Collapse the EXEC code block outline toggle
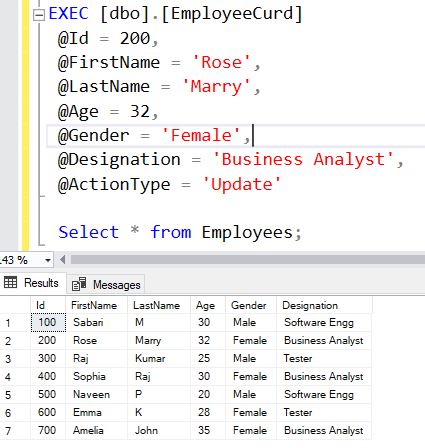 [39, 15]
